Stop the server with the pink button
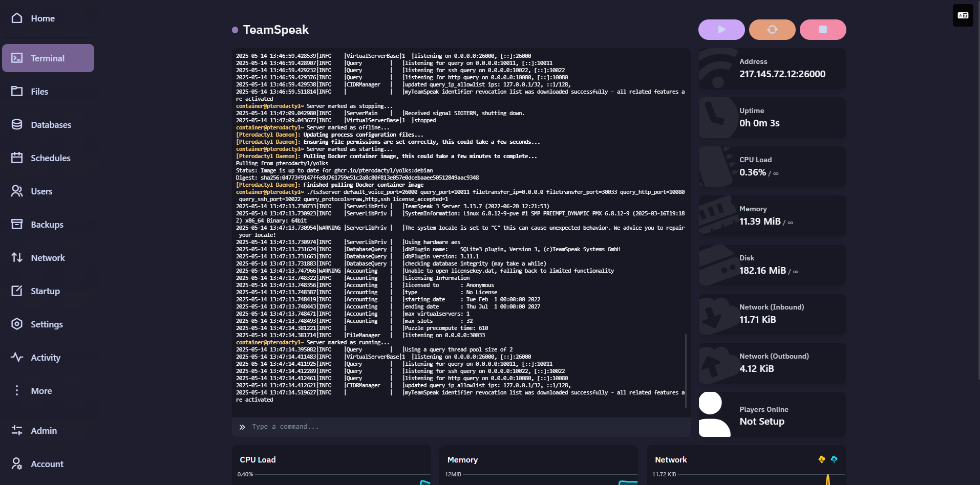Screen dimensions: 980x485 click(823, 30)
